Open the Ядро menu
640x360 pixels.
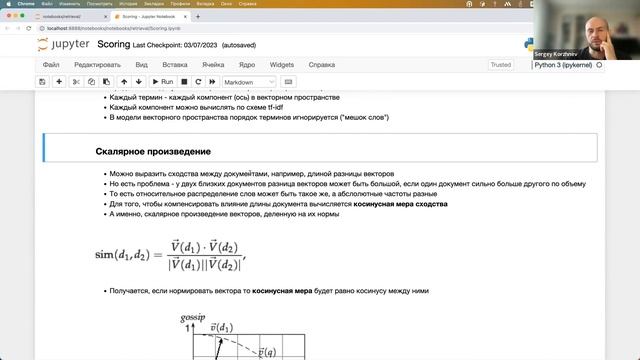click(247, 65)
